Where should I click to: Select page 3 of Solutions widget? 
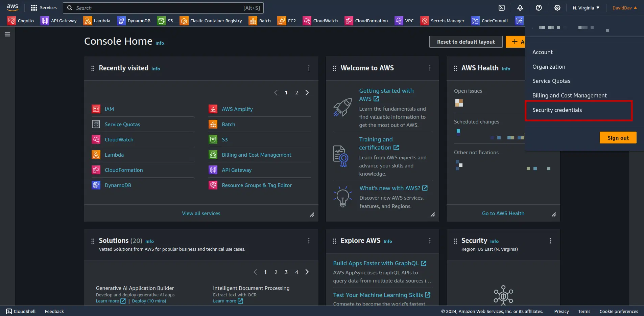[286, 272]
